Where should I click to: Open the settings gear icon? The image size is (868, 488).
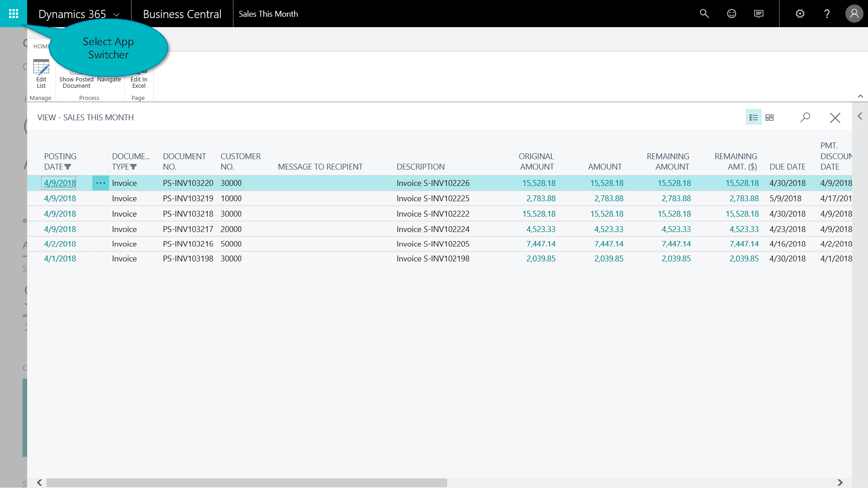[800, 14]
